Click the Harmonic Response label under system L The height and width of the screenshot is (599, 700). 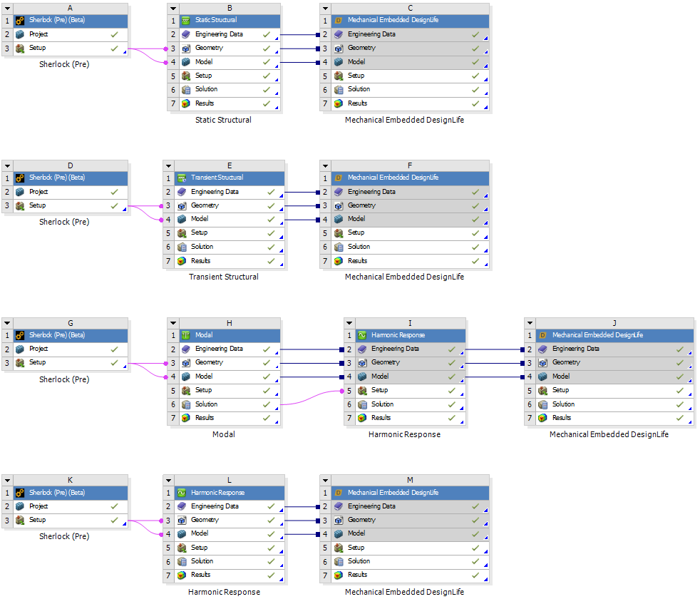[224, 592]
